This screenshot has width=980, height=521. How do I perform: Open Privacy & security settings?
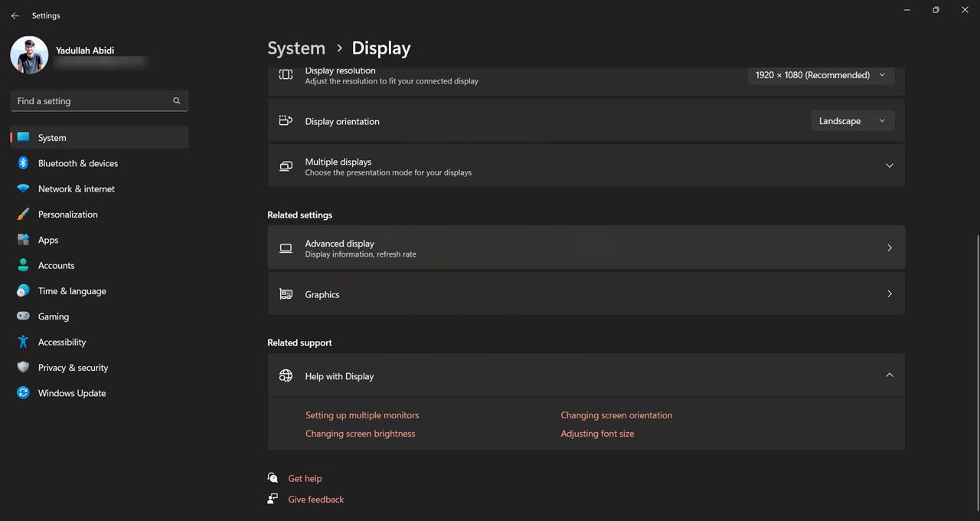(x=73, y=367)
